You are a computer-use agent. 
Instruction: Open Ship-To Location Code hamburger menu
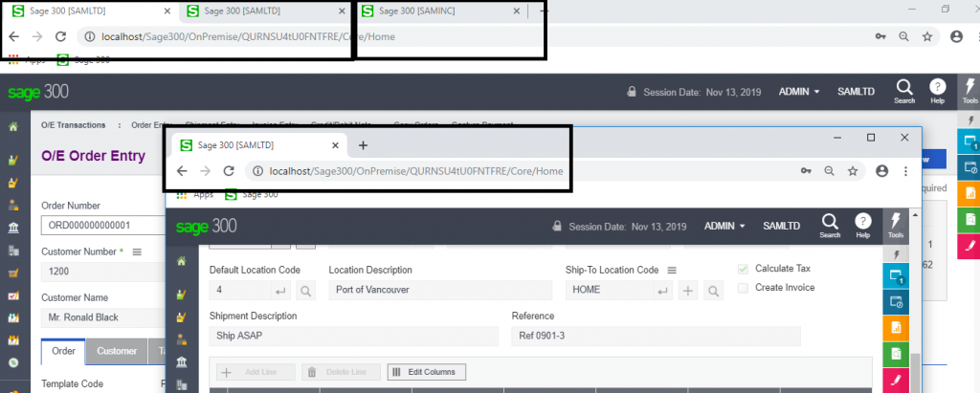click(672, 271)
